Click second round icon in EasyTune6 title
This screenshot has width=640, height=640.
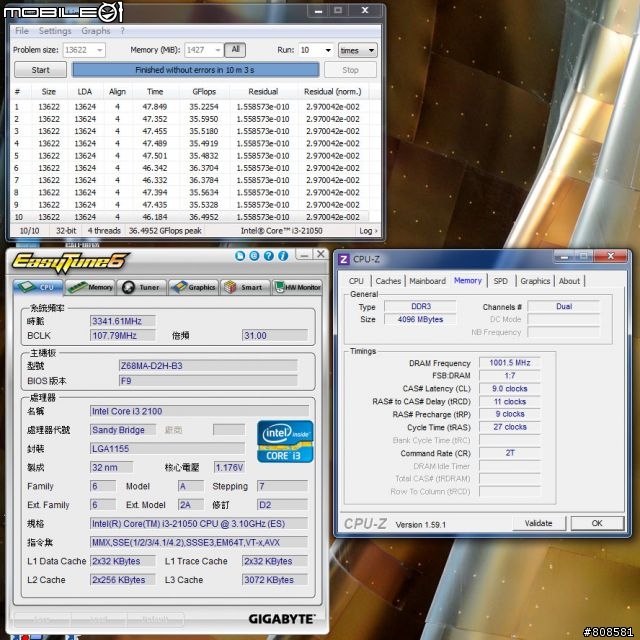point(254,256)
